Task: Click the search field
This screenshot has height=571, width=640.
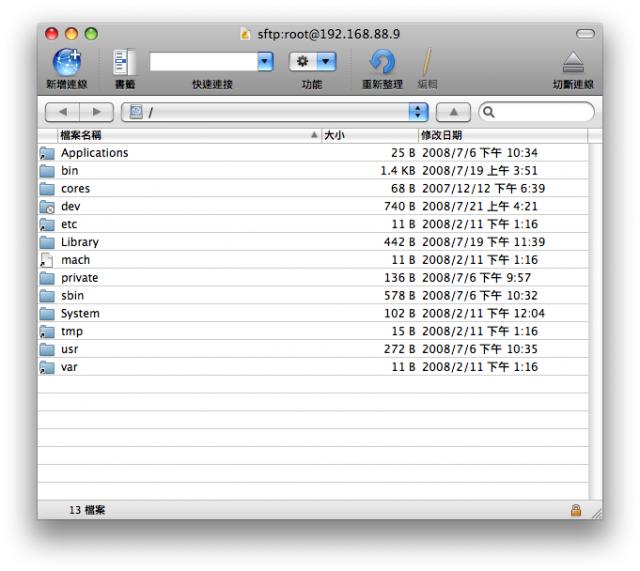Action: [540, 113]
